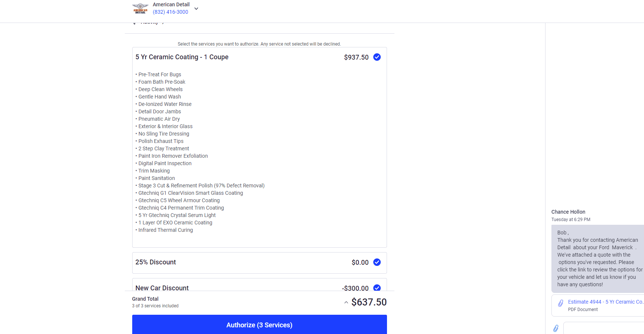644x334 pixels.
Task: Select the 5 Yr Ceramic Coating - 1 Coupe title
Action: (x=182, y=57)
